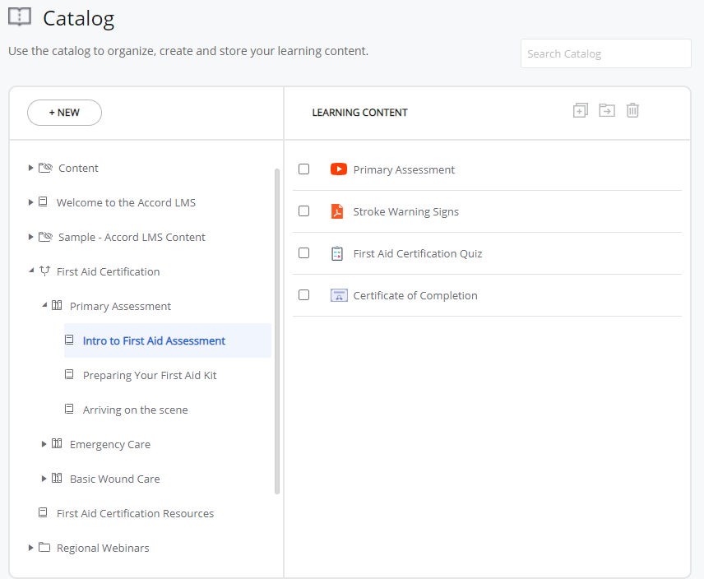Check the box next to Stroke Warning Signs
This screenshot has width=704, height=588.
click(303, 211)
